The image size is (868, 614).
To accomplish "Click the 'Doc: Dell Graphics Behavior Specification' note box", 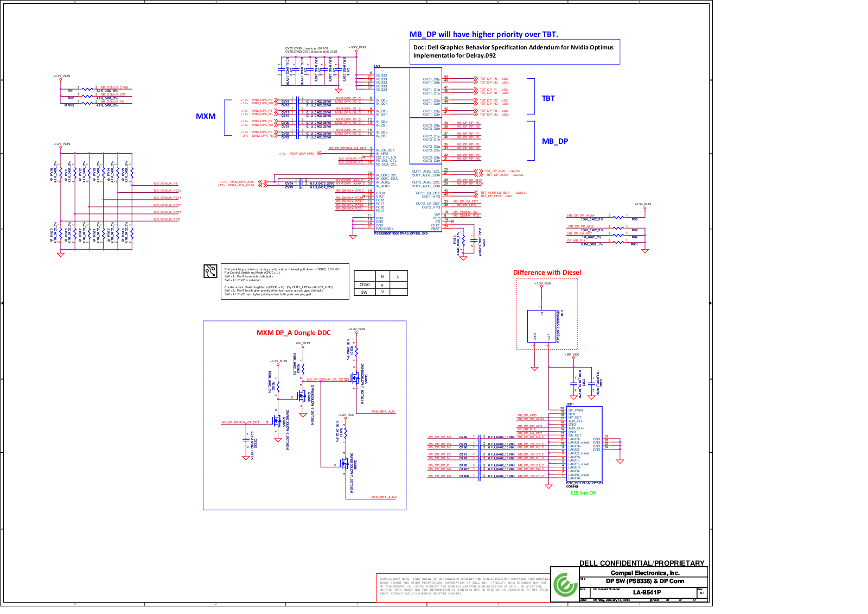I will coord(514,52).
